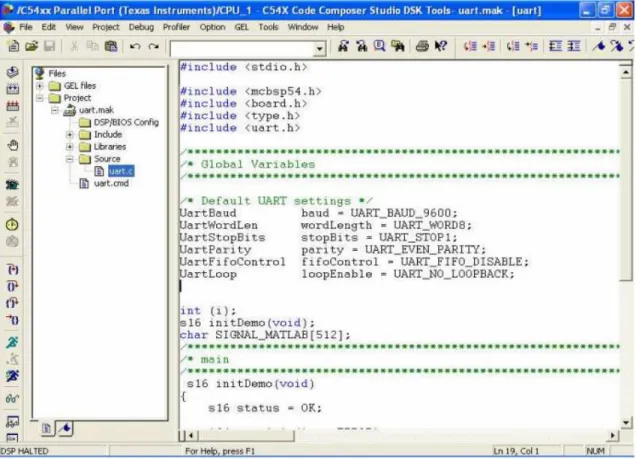The height and width of the screenshot is (459, 639).
Task: Click the Copy toolbar icon
Action: click(x=93, y=46)
